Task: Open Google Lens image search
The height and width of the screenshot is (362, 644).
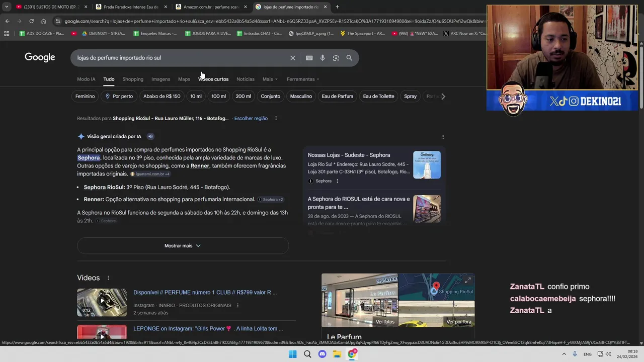Action: tap(336, 58)
